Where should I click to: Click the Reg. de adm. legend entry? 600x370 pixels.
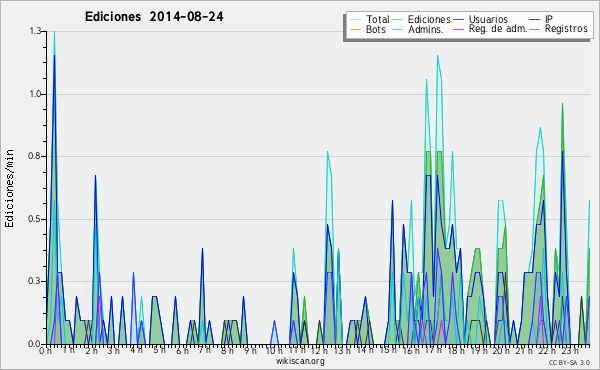pyautogui.click(x=498, y=29)
